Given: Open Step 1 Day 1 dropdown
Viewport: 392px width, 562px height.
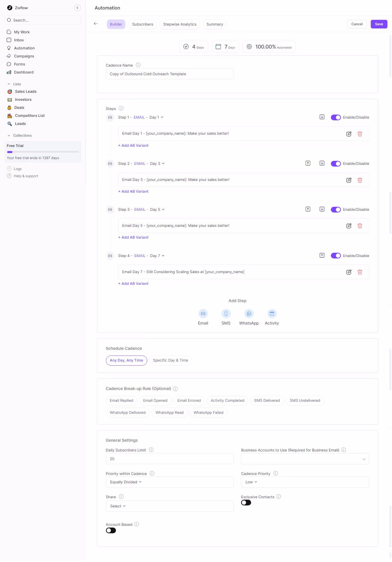Looking at the screenshot, I should coord(156,117).
